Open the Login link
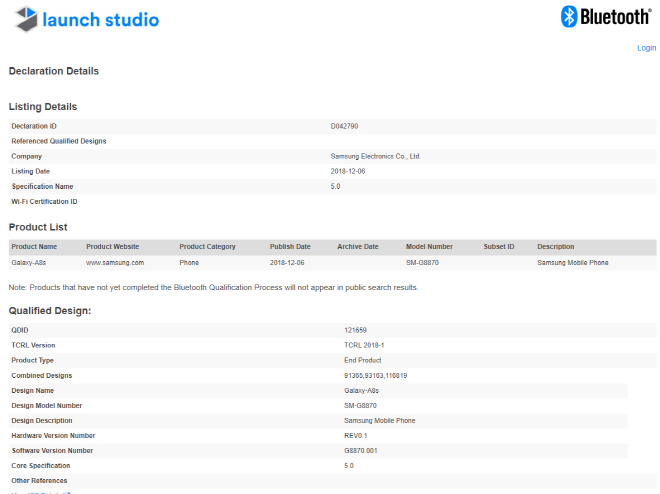 (x=647, y=48)
